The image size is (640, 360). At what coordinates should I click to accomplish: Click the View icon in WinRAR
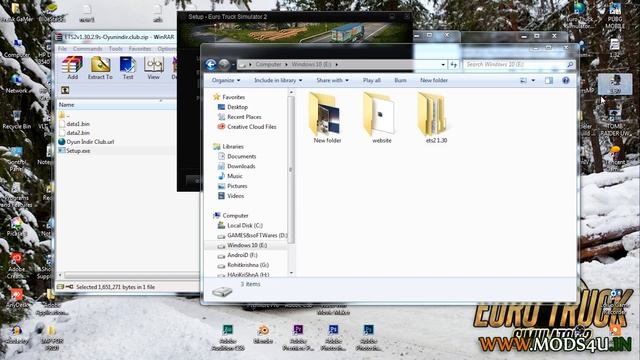[x=153, y=68]
